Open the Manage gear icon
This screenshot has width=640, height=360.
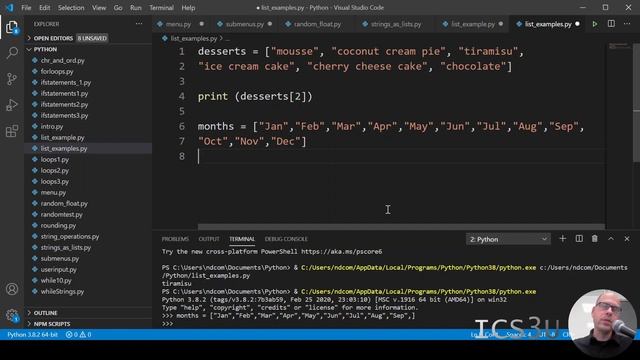click(12, 315)
